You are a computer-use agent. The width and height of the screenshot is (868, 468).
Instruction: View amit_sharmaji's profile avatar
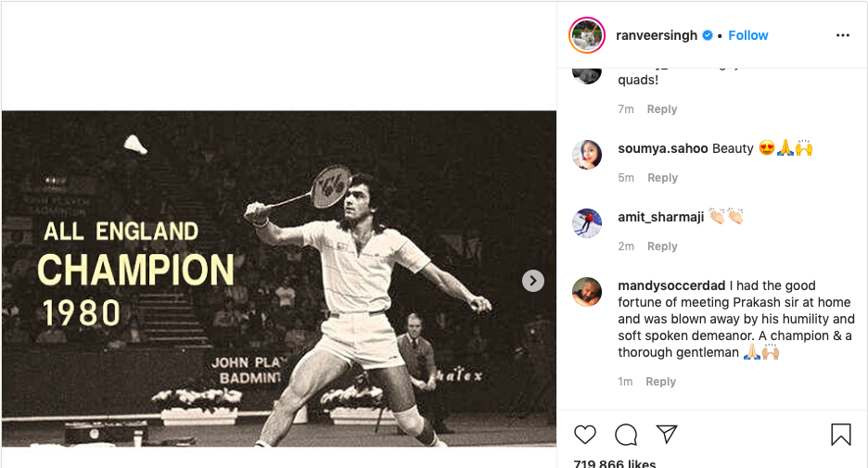click(587, 222)
